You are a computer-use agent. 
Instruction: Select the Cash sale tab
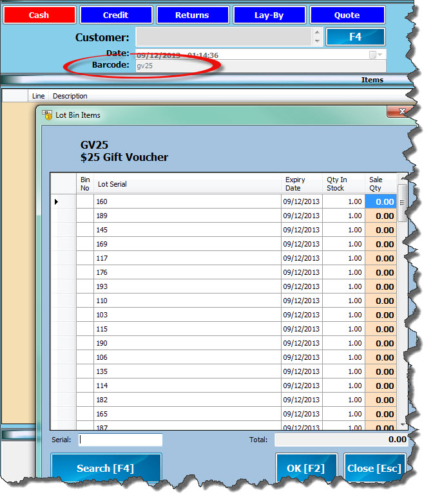coord(39,15)
